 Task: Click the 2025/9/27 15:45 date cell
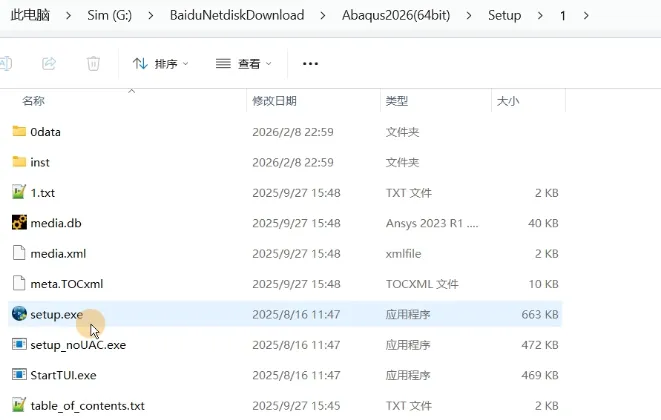[x=296, y=405]
